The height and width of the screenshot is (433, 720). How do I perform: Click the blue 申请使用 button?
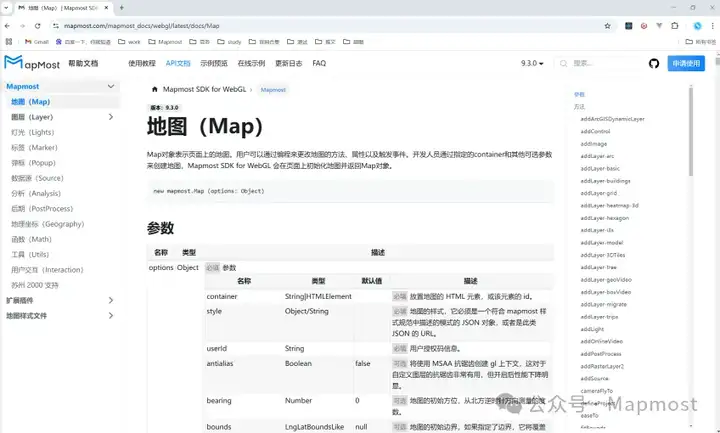coord(686,63)
